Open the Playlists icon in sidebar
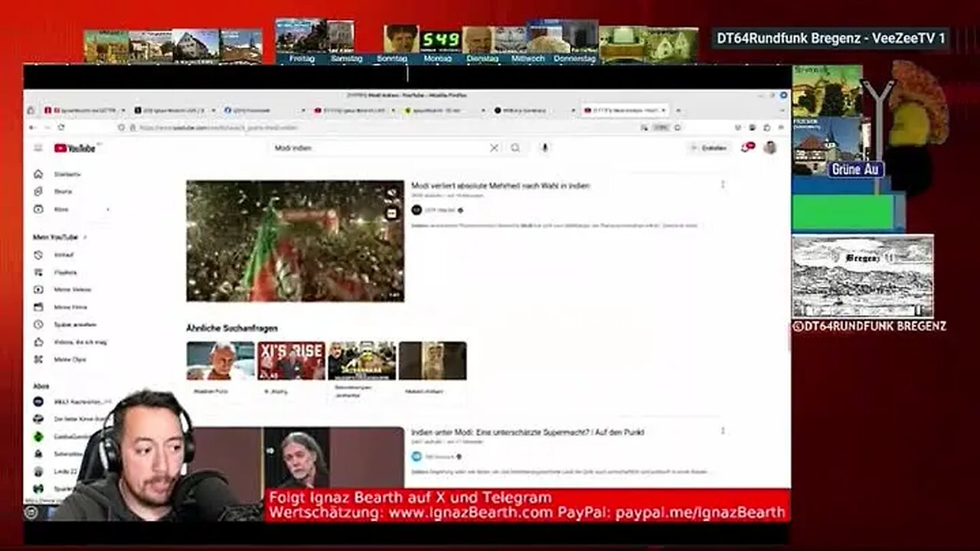Image resolution: width=980 pixels, height=551 pixels. pos(38,272)
